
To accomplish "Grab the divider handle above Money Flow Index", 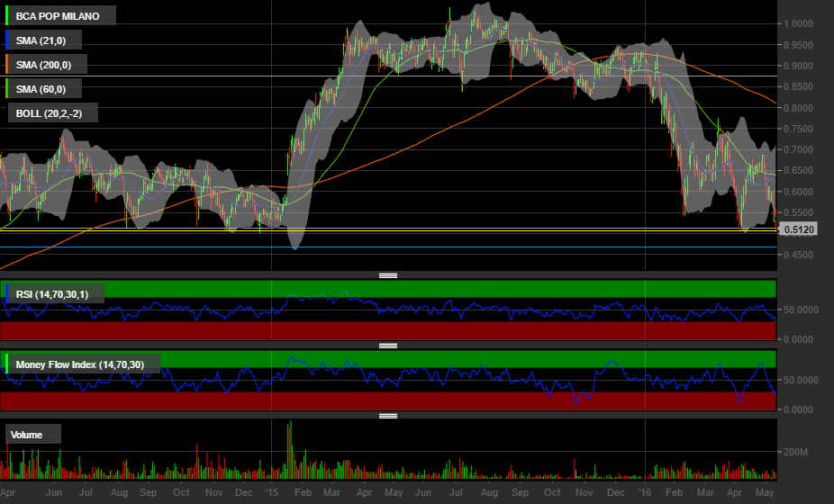I will coord(388,346).
